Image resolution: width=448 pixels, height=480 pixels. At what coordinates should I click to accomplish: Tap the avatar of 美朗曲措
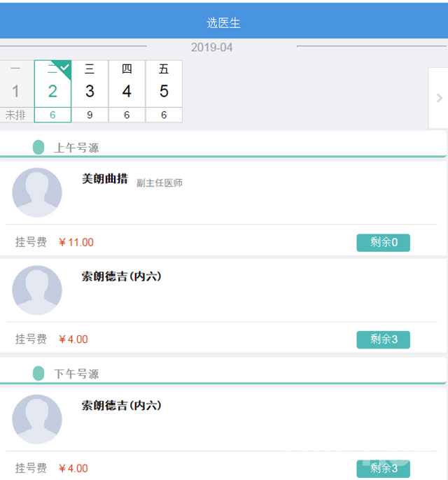[x=37, y=192]
